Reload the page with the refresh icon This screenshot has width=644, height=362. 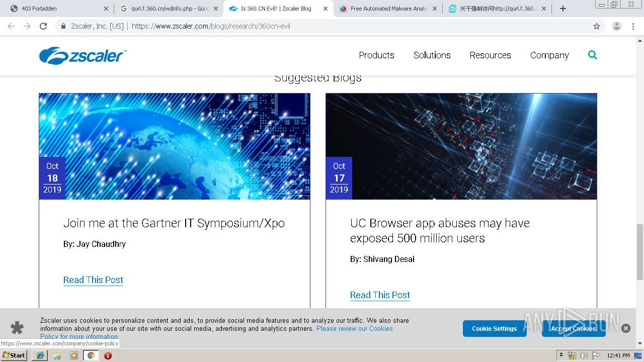43,26
